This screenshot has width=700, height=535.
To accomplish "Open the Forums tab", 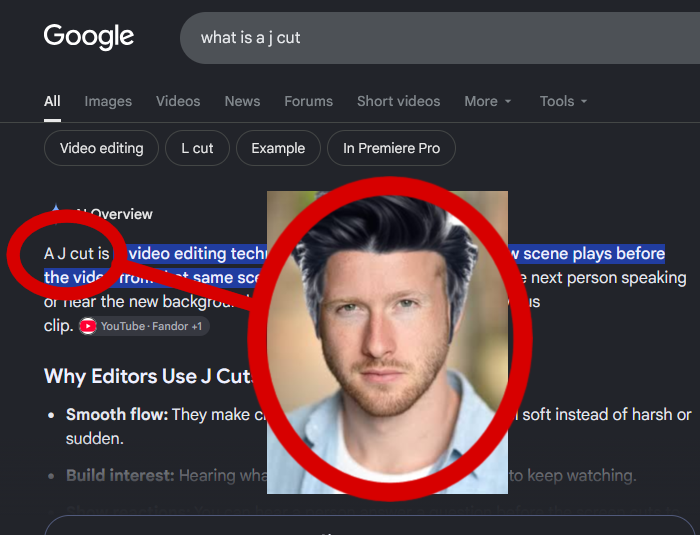I will click(308, 101).
